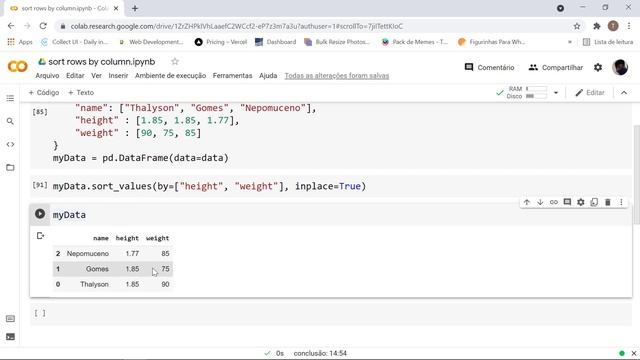
Task: Mirror cell in tab icon
Action: [594, 202]
